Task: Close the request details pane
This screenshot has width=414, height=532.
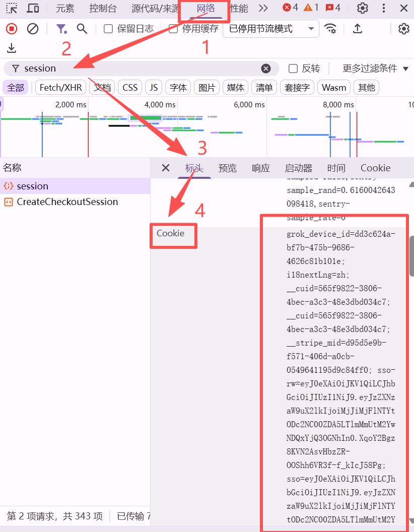Action: tap(166, 168)
